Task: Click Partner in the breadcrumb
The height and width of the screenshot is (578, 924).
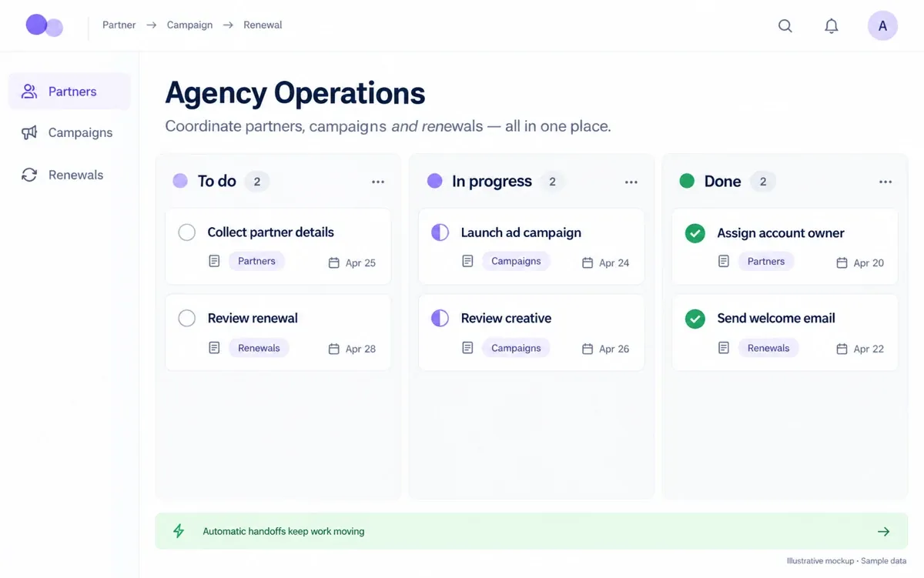Action: click(x=119, y=25)
